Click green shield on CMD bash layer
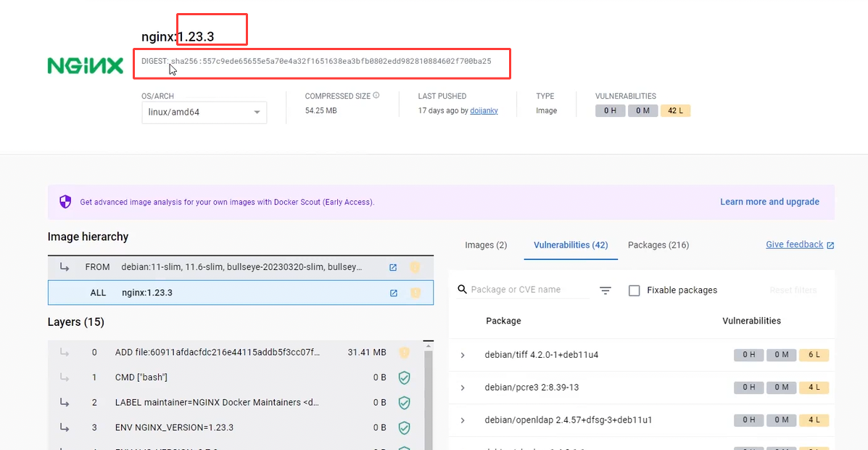The image size is (868, 450). (404, 378)
